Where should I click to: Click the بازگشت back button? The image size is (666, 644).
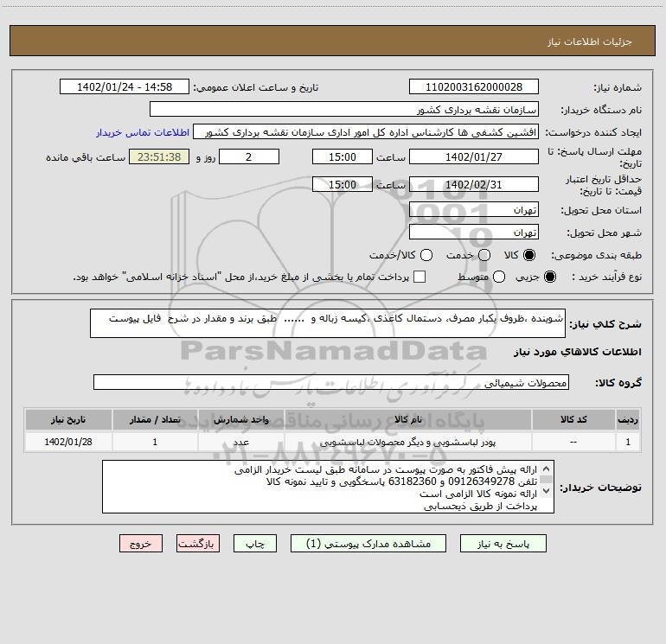[198, 544]
